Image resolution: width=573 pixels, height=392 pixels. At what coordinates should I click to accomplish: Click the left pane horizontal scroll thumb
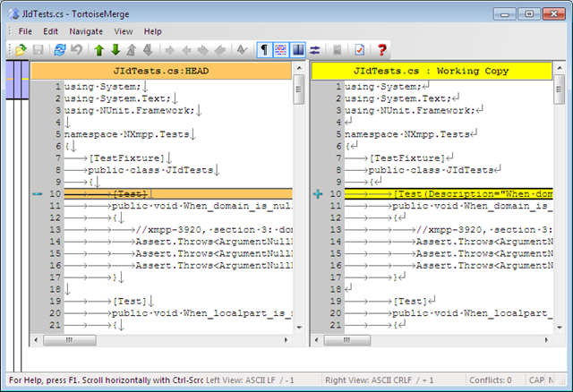click(70, 340)
